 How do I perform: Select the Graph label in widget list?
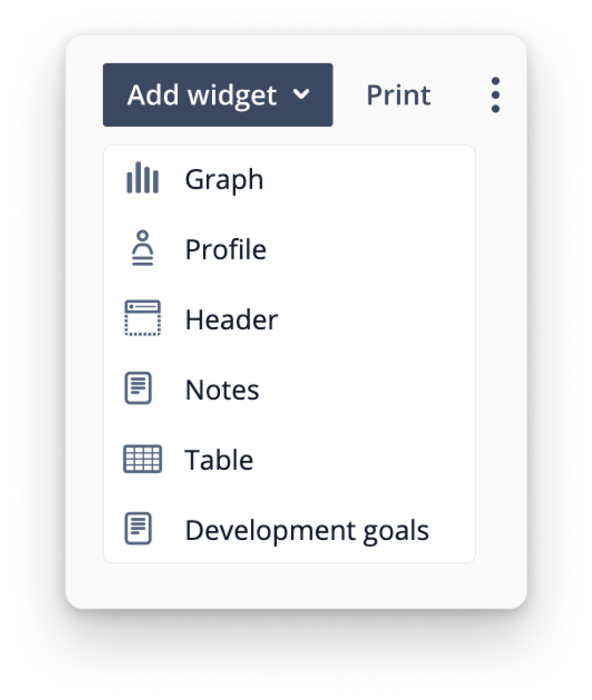click(x=224, y=179)
